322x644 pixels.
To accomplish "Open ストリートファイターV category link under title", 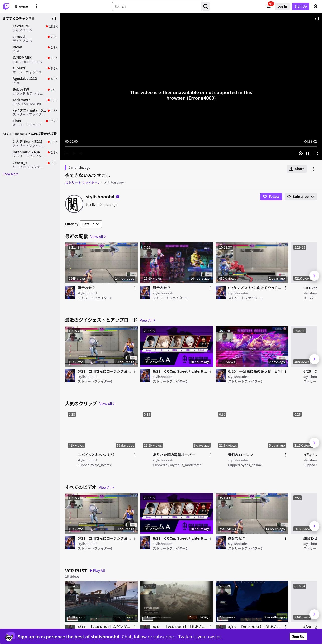I will tap(83, 183).
